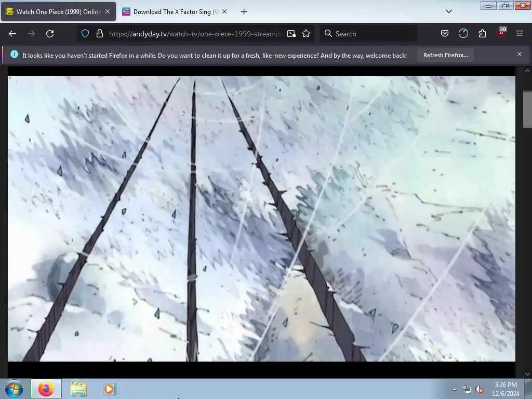Click scrollbar down arrow
The width and height of the screenshot is (532, 399).
527,374
